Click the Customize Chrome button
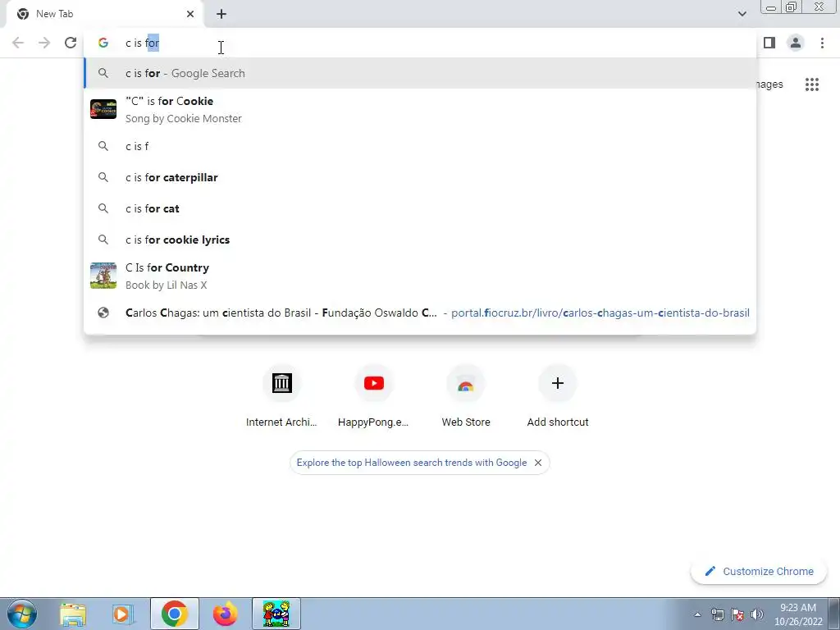840x630 pixels. pyautogui.click(x=759, y=571)
